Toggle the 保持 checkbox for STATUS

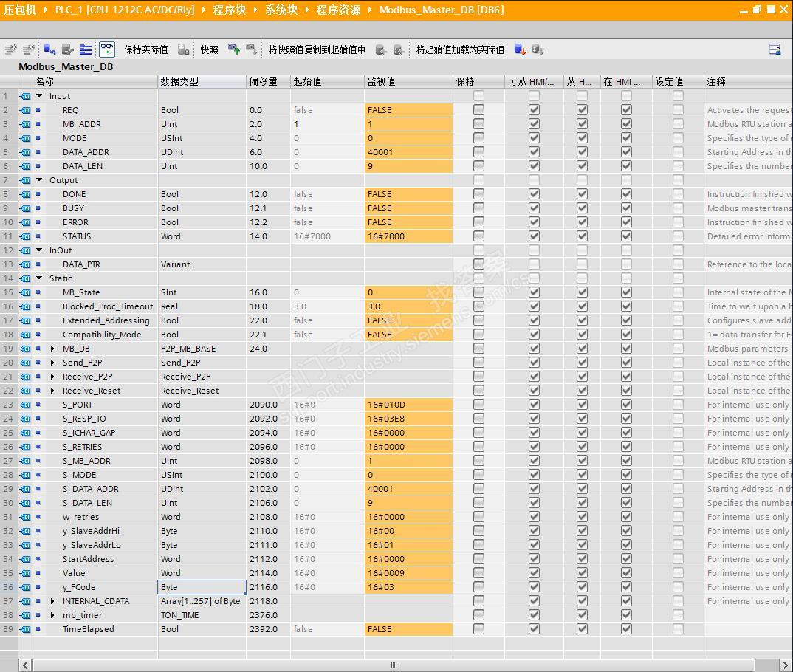coord(478,236)
